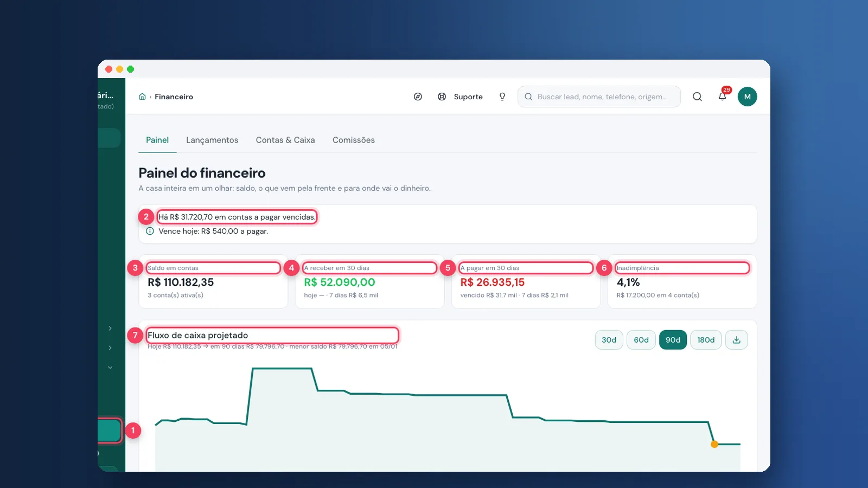This screenshot has width=868, height=488.
Task: Click the 4,1% delinquency value
Action: pyautogui.click(x=628, y=282)
